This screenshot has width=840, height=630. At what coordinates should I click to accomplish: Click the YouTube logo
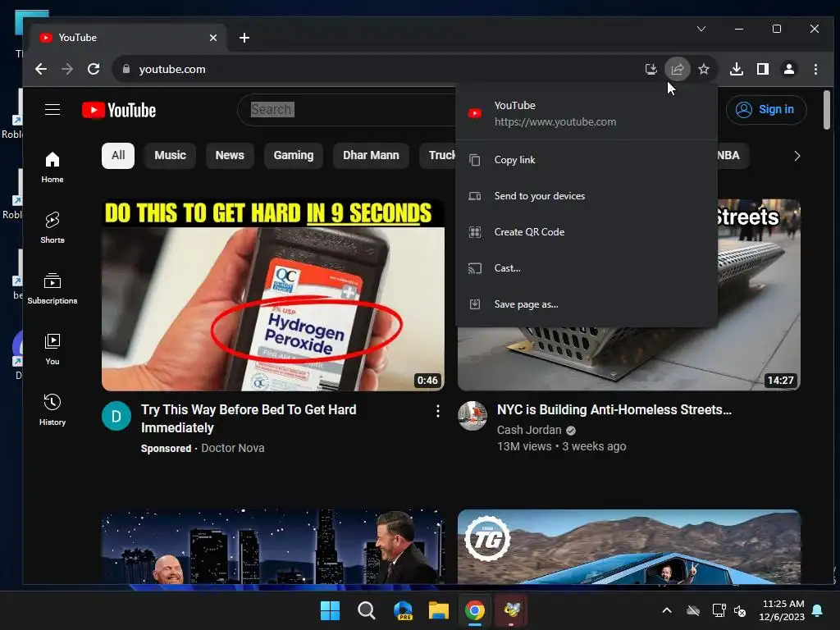119,110
